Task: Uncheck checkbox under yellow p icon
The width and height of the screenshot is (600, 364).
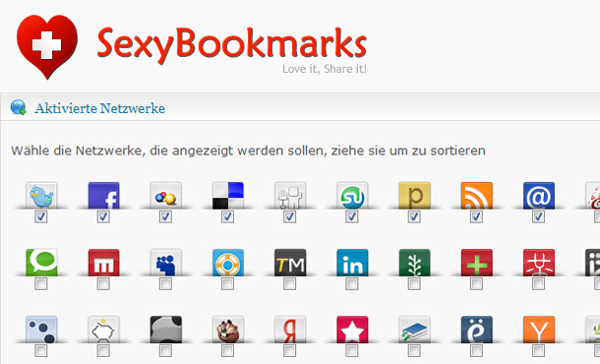Action: click(x=414, y=217)
